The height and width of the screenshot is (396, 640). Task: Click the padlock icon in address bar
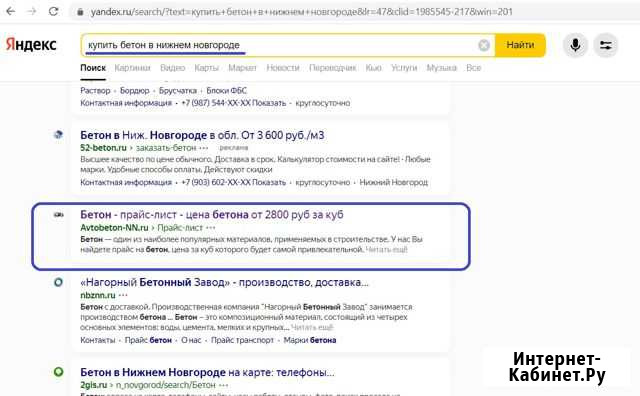(x=80, y=12)
